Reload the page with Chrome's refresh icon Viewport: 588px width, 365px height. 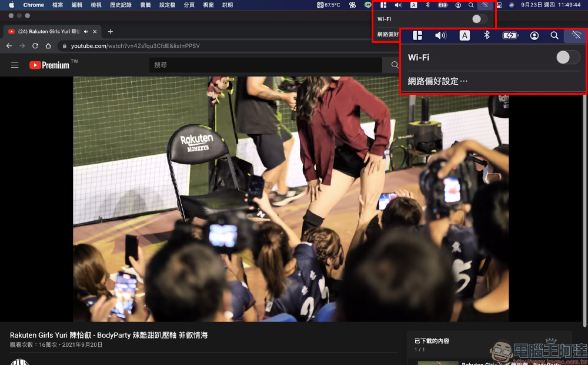(35, 46)
